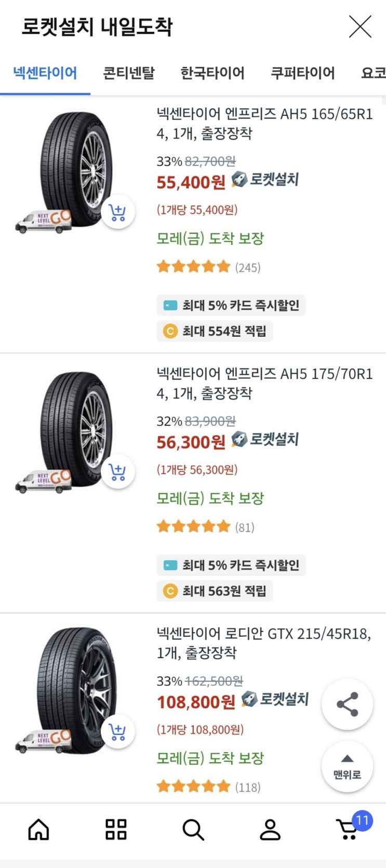This screenshot has height=868, width=386.
Task: Tap 최대 5% 카드 즉시할인 badge on first item
Action: (231, 305)
